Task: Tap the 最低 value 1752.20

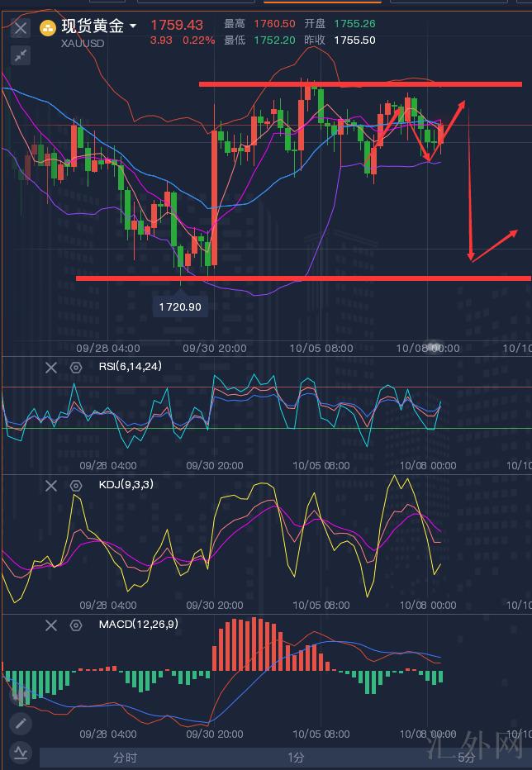Action: 274,40
